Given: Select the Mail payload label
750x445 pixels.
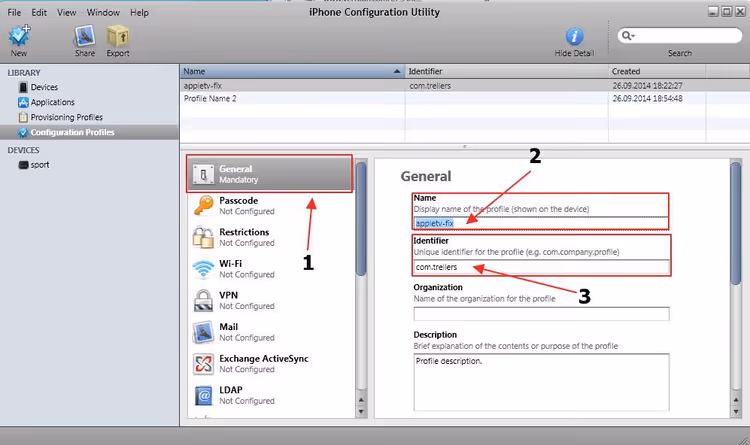Looking at the screenshot, I should [x=228, y=327].
